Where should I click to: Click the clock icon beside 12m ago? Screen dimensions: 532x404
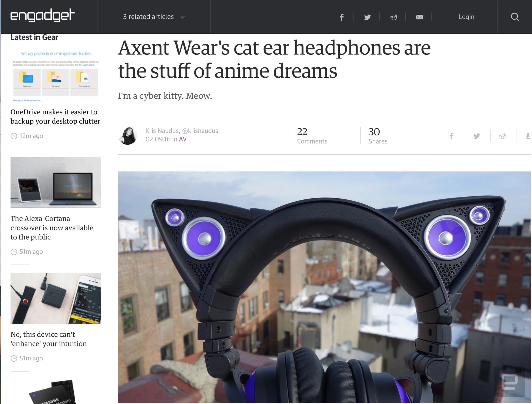(14, 136)
